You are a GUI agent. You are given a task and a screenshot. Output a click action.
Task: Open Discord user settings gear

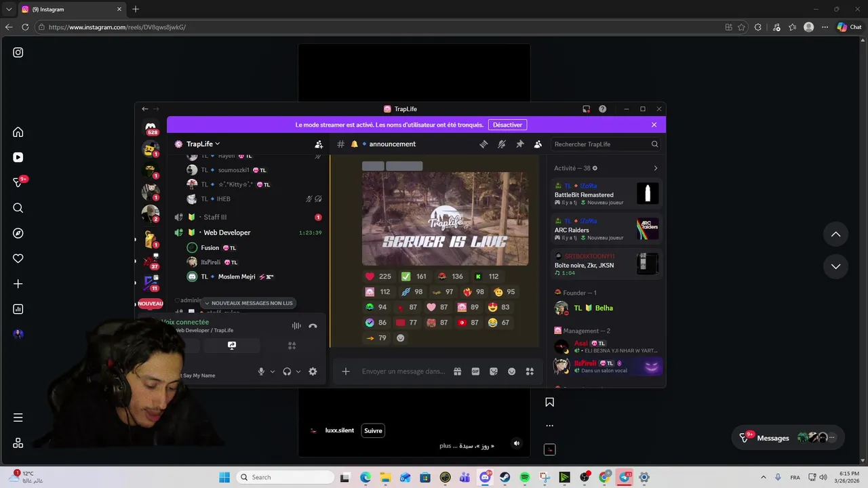click(x=313, y=371)
